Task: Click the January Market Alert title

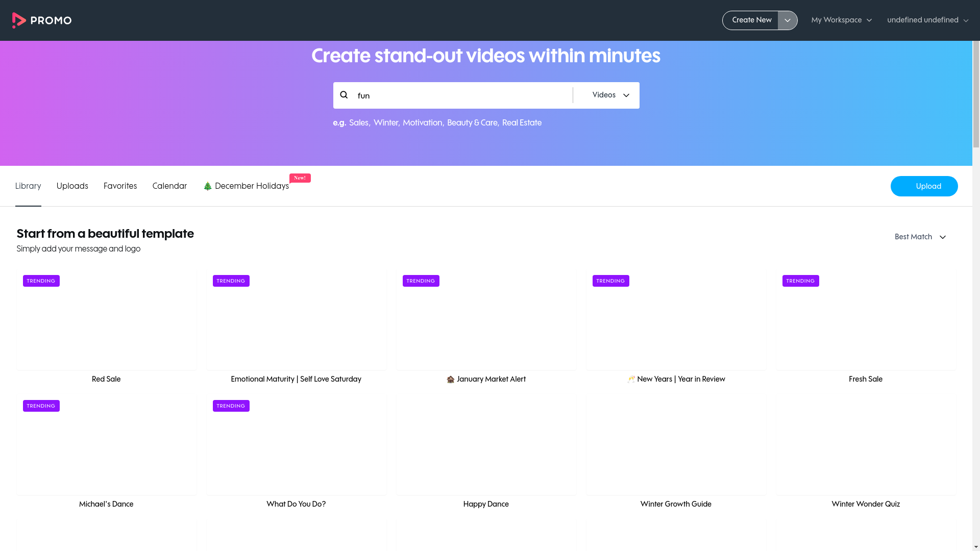Action: tap(486, 379)
